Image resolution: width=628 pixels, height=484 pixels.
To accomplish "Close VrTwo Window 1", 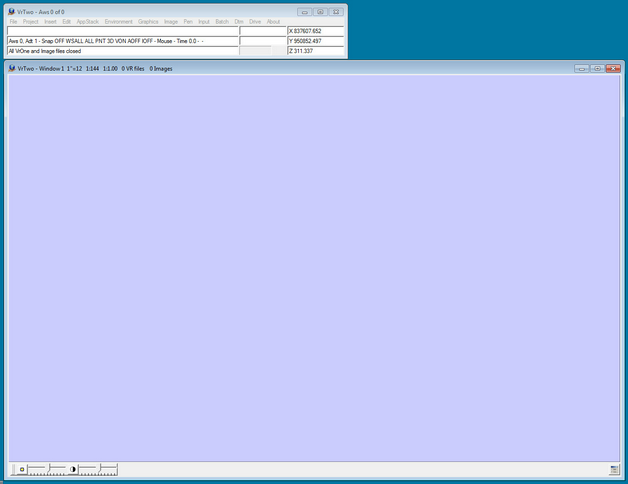I will tap(613, 69).
